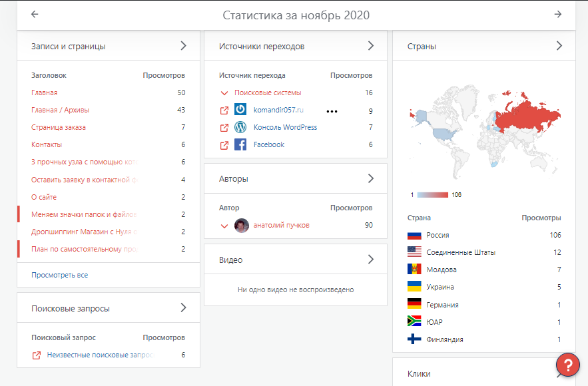
Task: Expand the Поисковые системы row
Action: click(x=224, y=93)
